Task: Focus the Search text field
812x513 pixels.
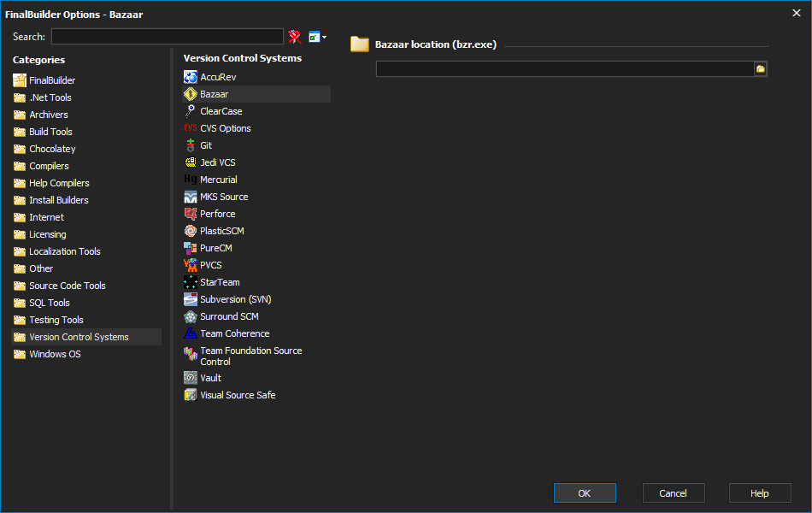Action: [x=168, y=36]
